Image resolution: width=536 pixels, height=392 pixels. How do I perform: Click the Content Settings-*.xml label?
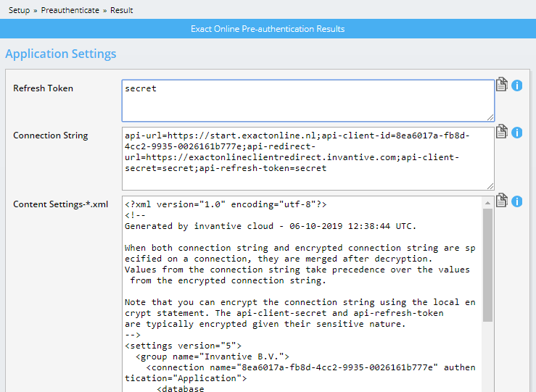click(60, 204)
